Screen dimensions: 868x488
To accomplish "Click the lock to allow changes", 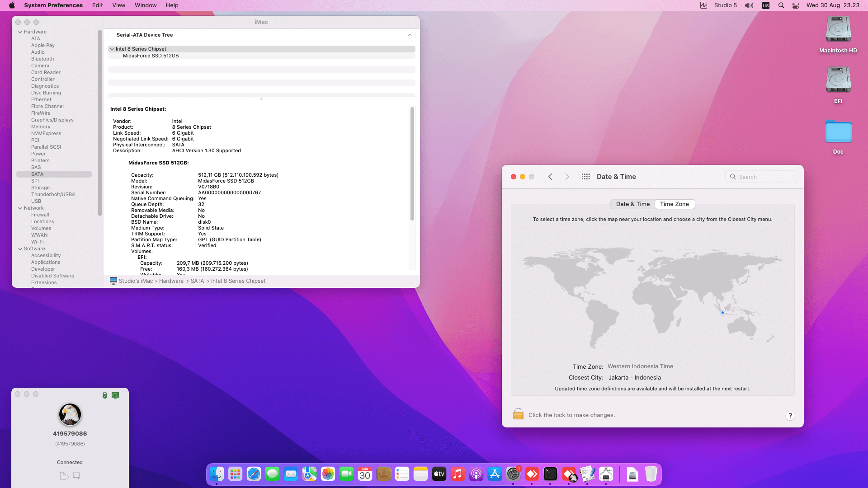I will click(x=519, y=414).
